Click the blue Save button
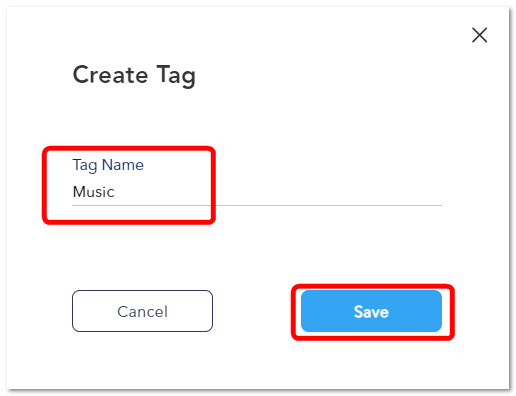The height and width of the screenshot is (396, 516). click(371, 311)
